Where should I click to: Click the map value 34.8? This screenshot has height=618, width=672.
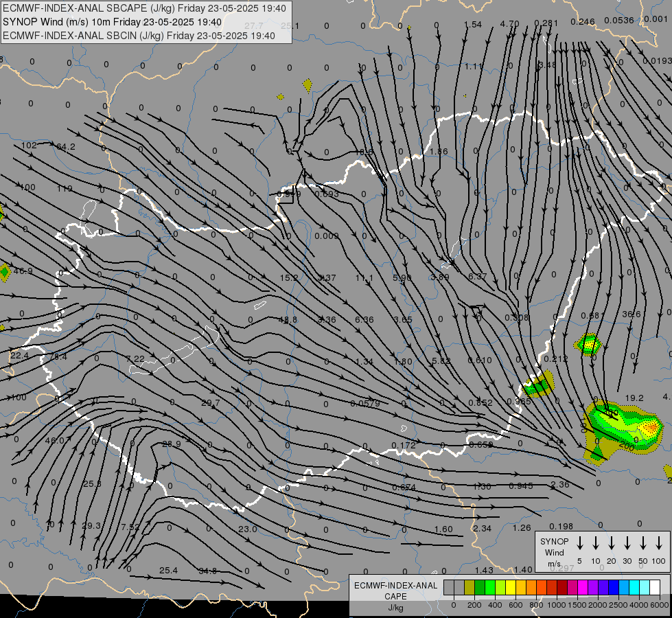tap(207, 571)
